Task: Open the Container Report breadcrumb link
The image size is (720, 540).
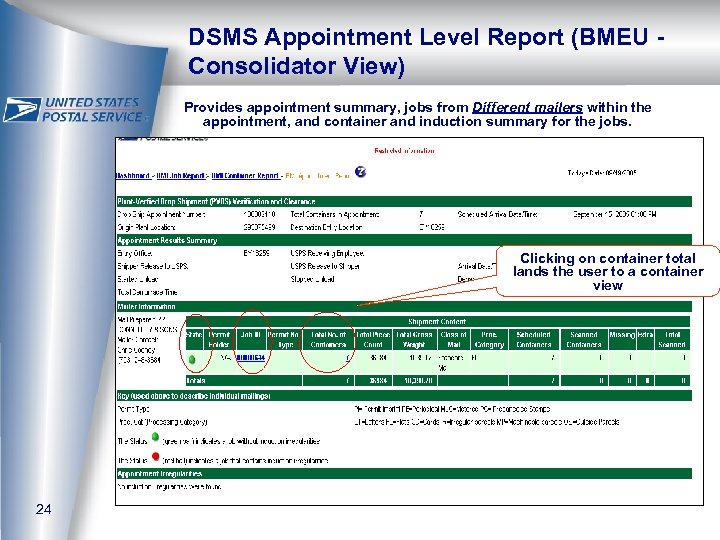Action: pos(245,176)
